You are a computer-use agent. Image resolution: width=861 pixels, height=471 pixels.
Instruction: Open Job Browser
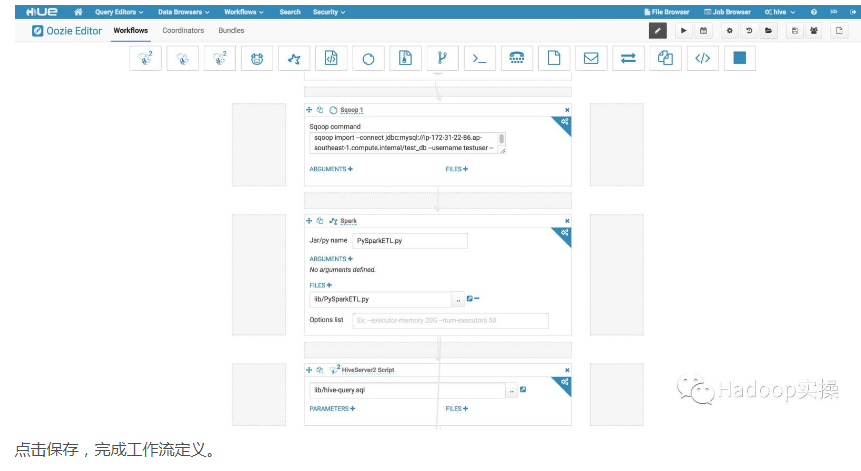click(728, 12)
